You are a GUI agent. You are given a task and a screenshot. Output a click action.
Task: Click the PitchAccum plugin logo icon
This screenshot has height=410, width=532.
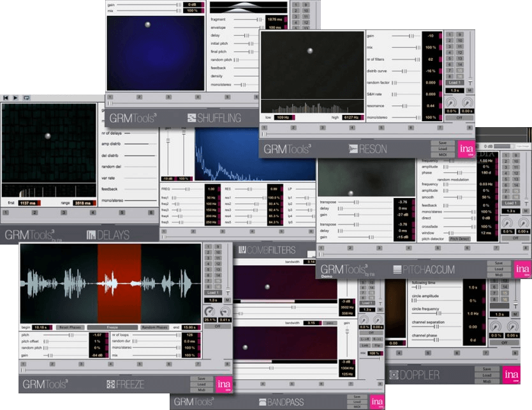397,270
